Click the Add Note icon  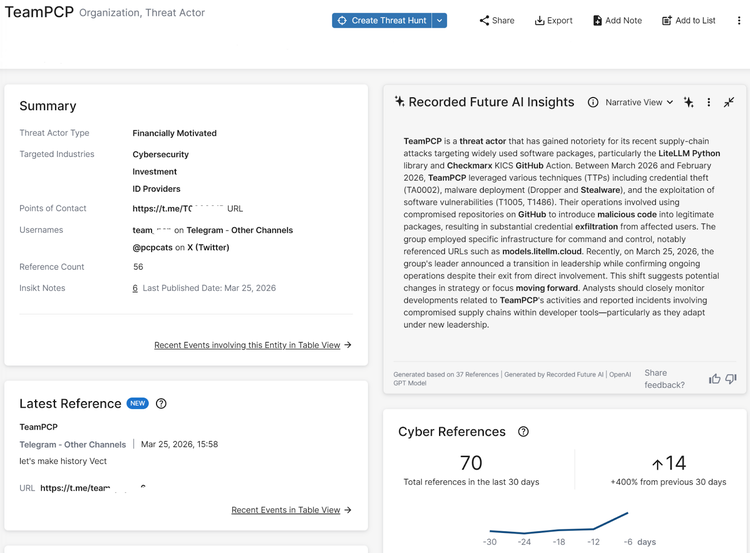coord(598,20)
